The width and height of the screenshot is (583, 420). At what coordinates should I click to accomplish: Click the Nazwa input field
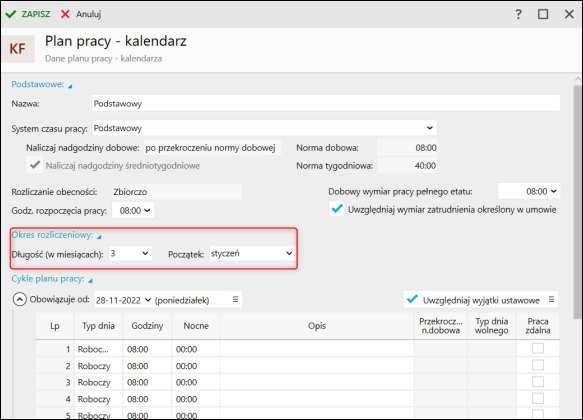pyautogui.click(x=326, y=103)
